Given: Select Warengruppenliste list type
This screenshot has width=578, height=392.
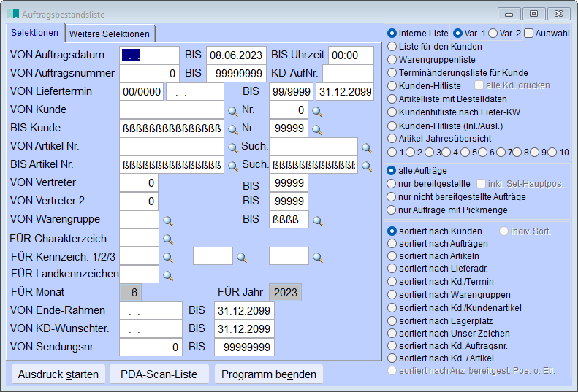Looking at the screenshot, I should point(392,60).
